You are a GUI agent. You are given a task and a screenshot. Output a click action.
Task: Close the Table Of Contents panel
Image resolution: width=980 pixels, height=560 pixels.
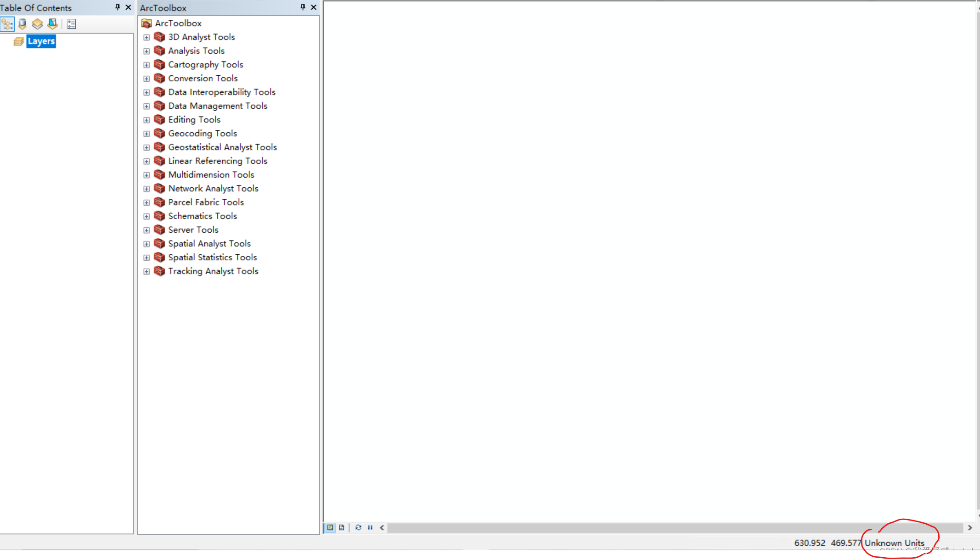pos(129,7)
